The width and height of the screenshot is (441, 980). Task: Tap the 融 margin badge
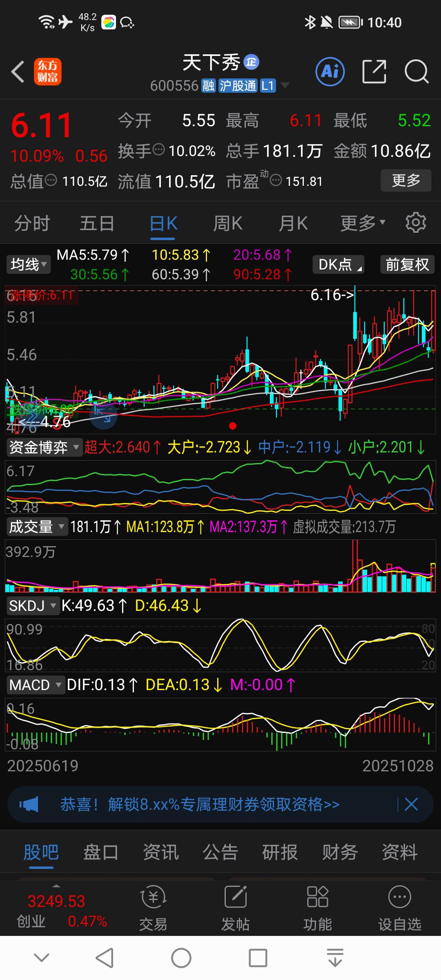point(208,86)
